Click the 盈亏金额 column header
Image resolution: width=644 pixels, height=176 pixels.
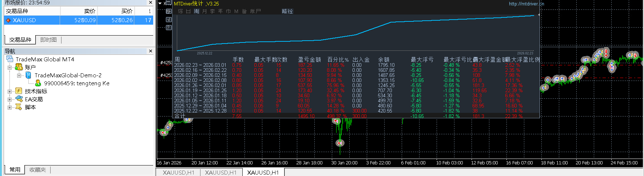[309, 60]
